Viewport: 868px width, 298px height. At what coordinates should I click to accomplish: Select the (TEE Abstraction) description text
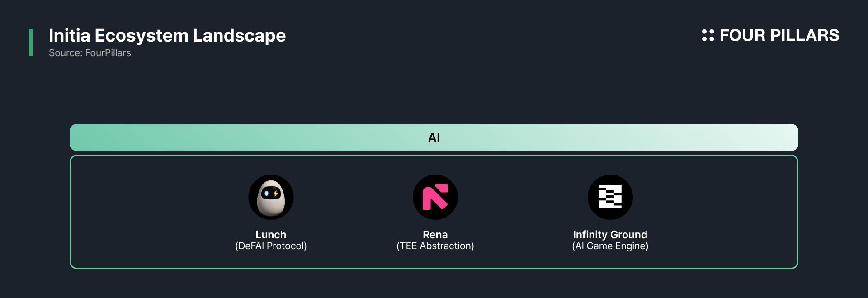point(435,246)
